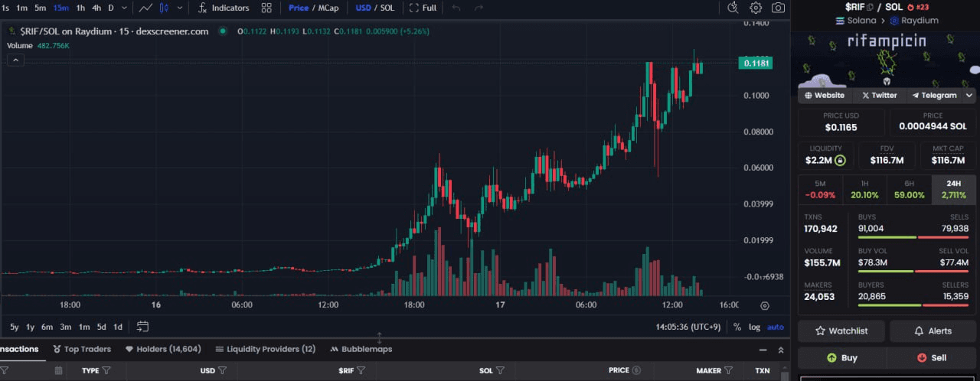Undo the last chart action
The image size is (980, 381).
click(456, 8)
